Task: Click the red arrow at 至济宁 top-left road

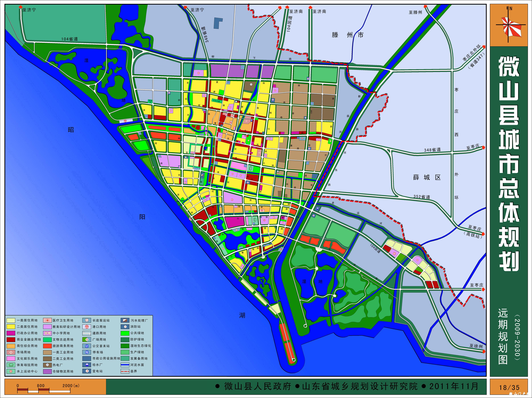Action: (x=21, y=7)
